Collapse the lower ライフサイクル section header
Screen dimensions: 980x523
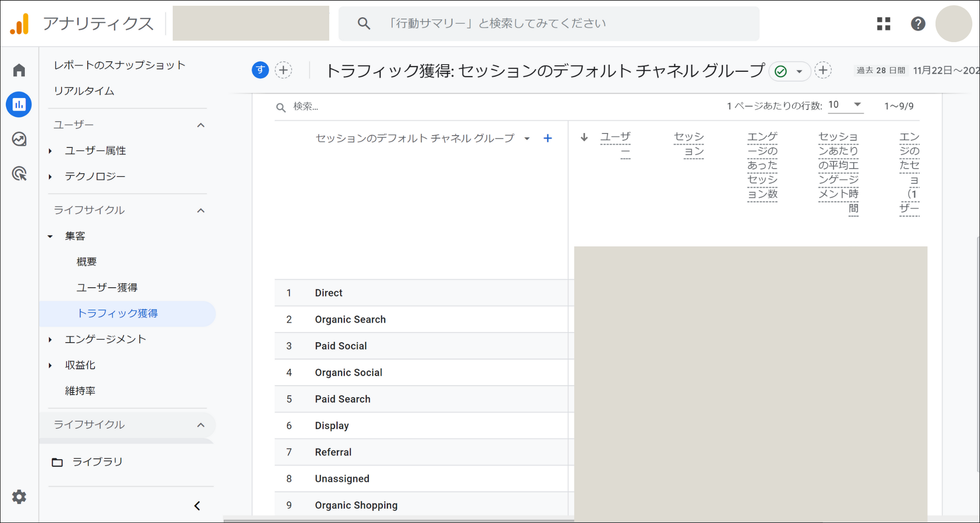click(201, 425)
